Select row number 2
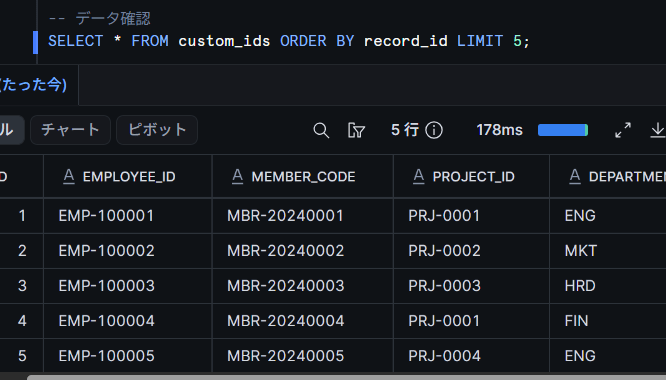Screen dimensions: 666x380 pos(22,251)
